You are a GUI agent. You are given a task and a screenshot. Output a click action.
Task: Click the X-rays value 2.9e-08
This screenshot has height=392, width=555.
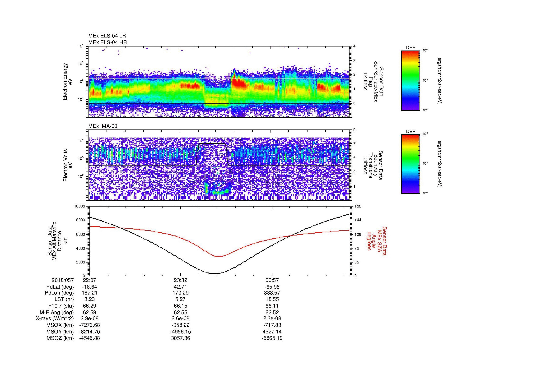point(89,318)
